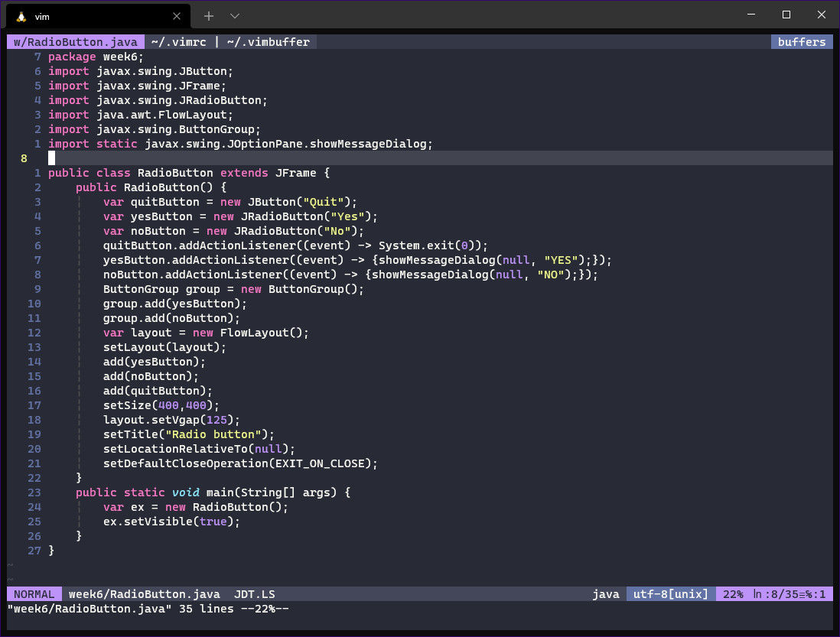Maximize the terminal window
Image resolution: width=840 pixels, height=637 pixels.
coord(786,15)
